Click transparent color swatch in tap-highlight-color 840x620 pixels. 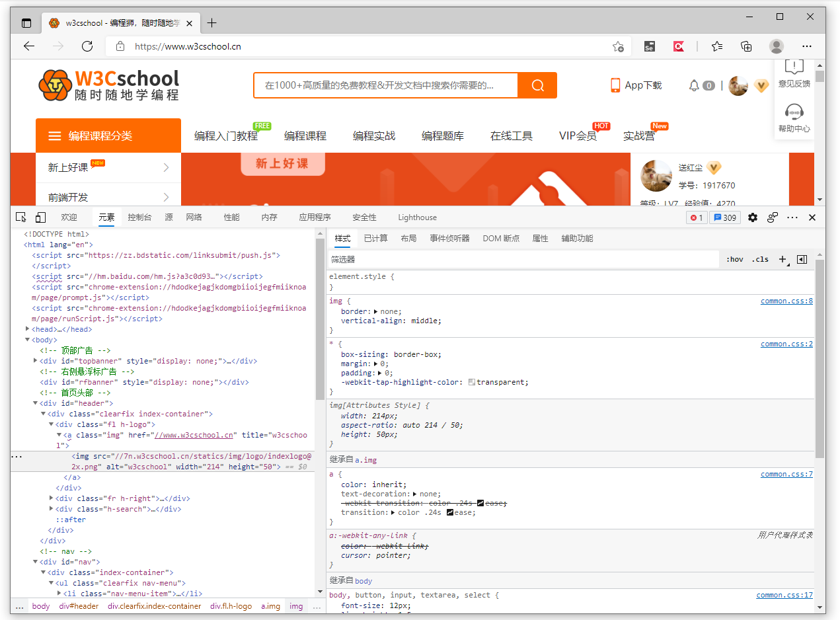(472, 382)
